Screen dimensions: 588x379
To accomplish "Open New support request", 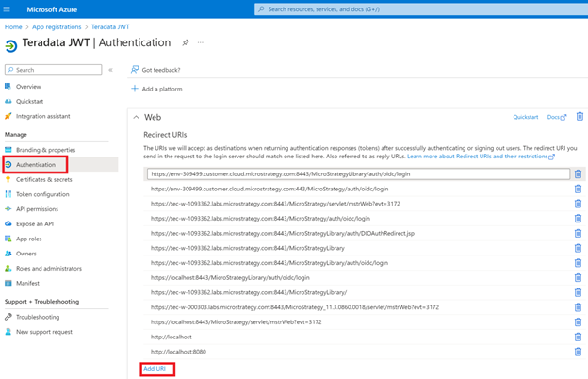I will (x=44, y=332).
